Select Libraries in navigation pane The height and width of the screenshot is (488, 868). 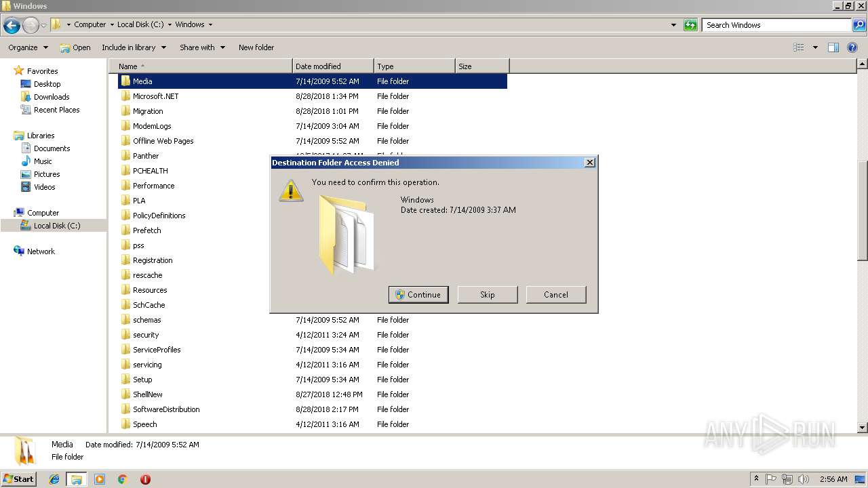tap(41, 136)
